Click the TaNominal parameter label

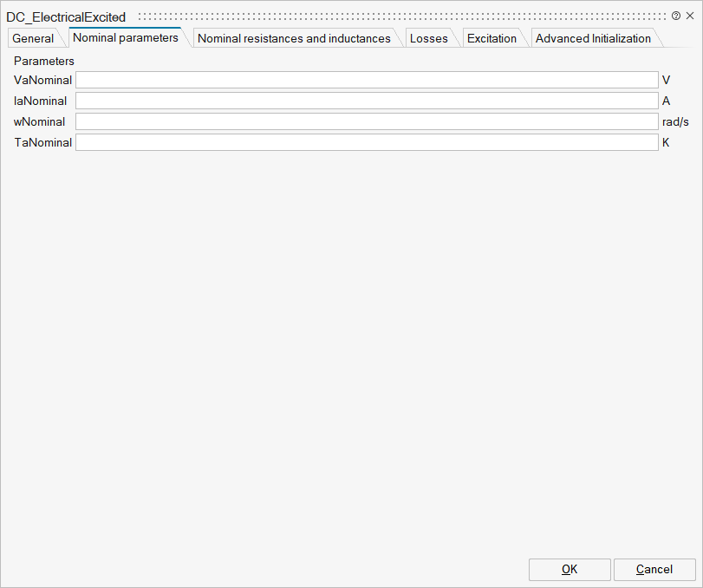tap(42, 142)
